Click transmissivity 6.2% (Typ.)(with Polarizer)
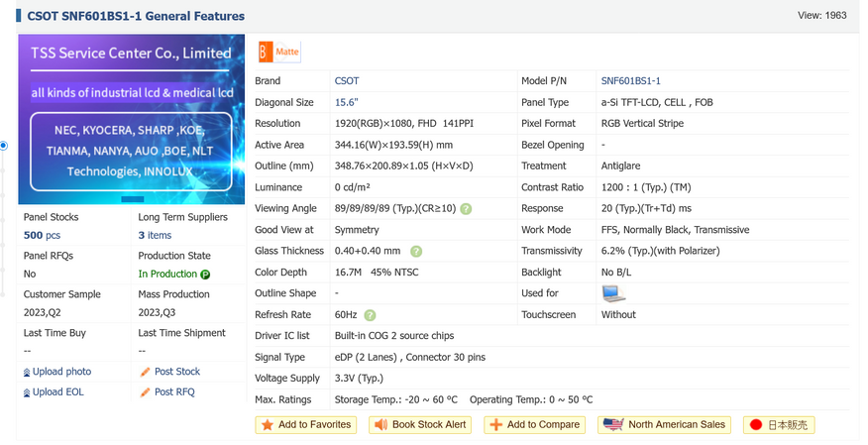This screenshot has width=868, height=445. [660, 251]
